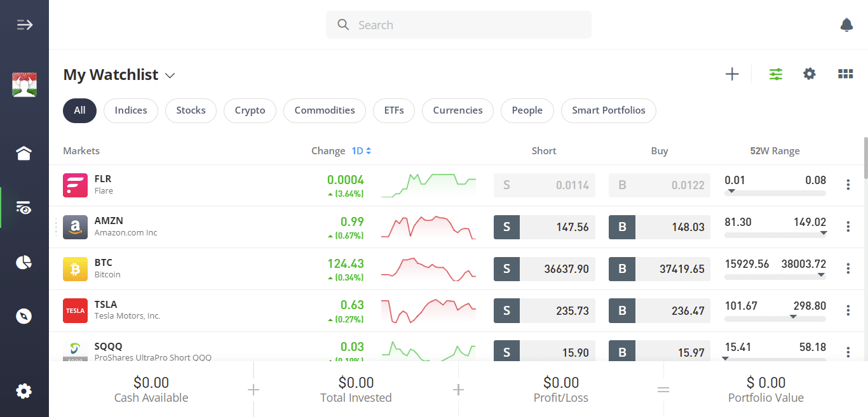Viewport: 868px width, 417px height.
Task: Open watchlist filter sliders icon
Action: [775, 74]
